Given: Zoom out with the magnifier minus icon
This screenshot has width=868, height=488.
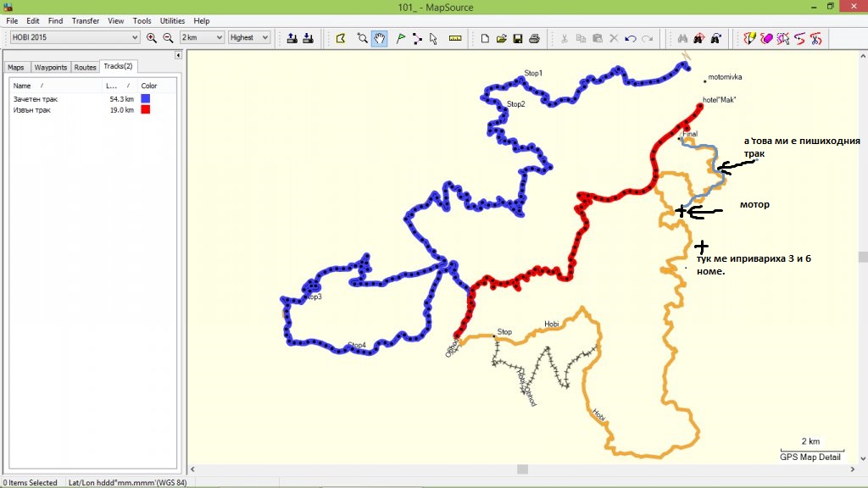Looking at the screenshot, I should (169, 37).
